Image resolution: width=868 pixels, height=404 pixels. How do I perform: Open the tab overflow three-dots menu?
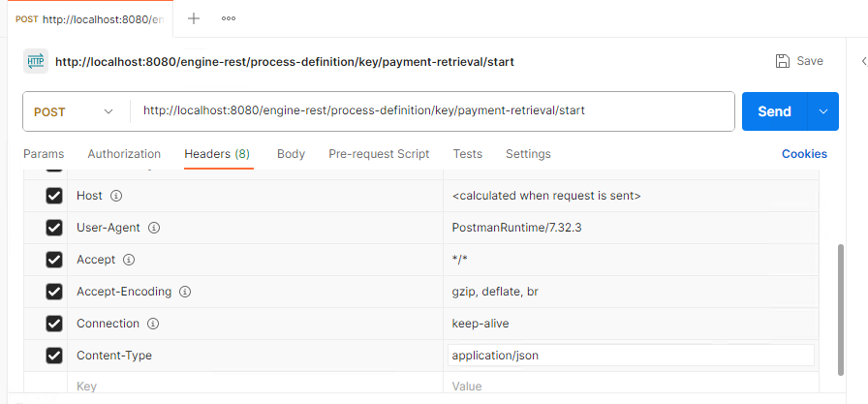tap(229, 18)
